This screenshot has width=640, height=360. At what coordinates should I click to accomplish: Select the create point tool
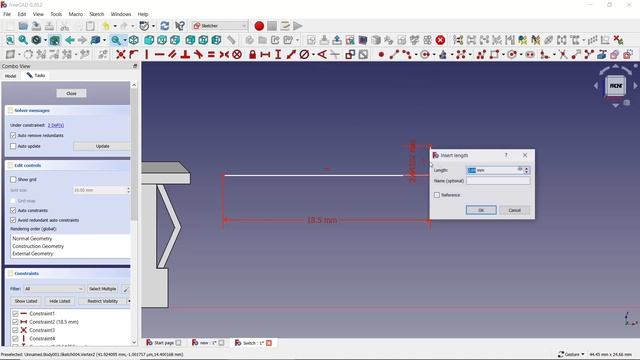381,54
